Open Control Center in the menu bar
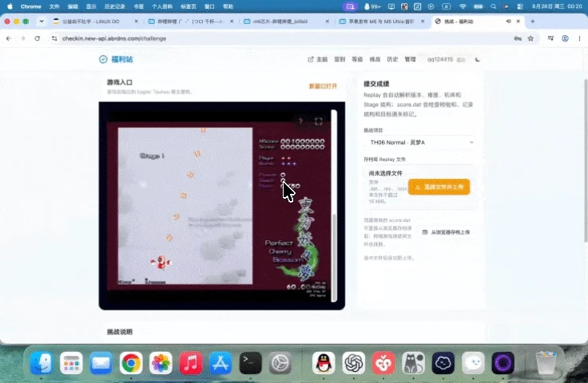 point(520,6)
